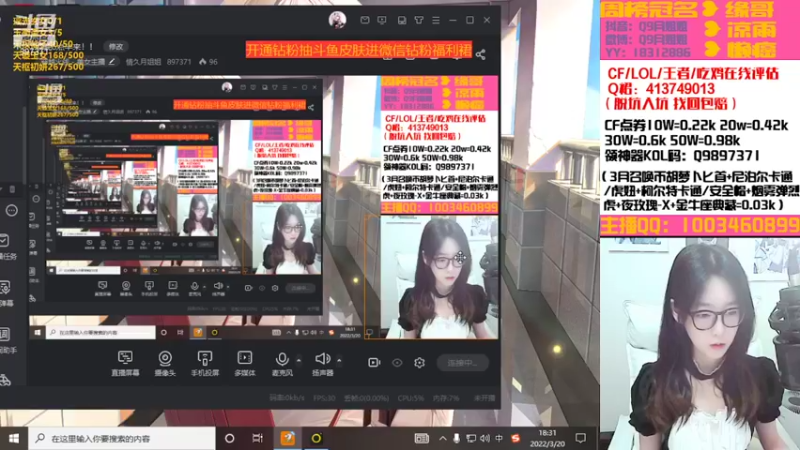Open the Windows notification center
The height and width of the screenshot is (450, 800).
click(x=581, y=438)
